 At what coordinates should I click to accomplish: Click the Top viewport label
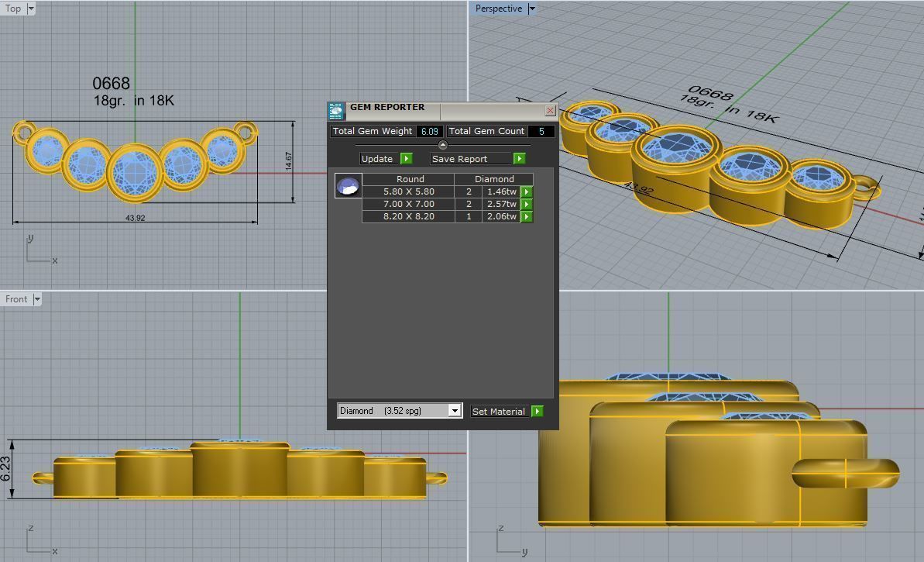(13, 9)
